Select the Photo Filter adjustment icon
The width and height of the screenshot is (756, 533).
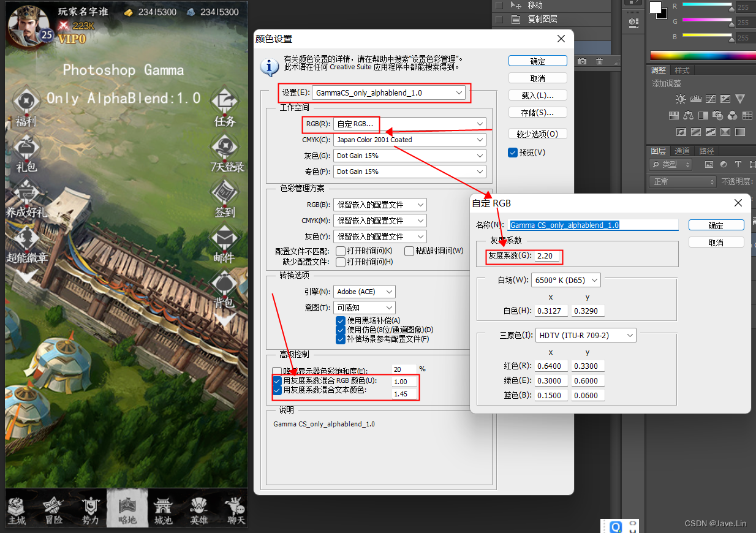tap(717, 116)
